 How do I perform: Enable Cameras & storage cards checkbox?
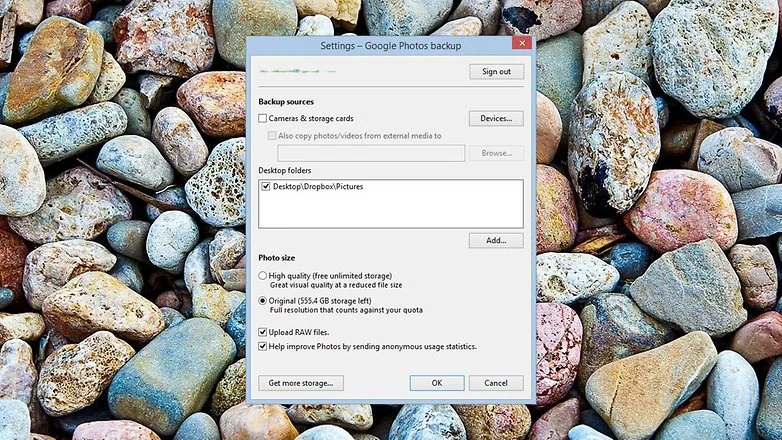[x=263, y=118]
